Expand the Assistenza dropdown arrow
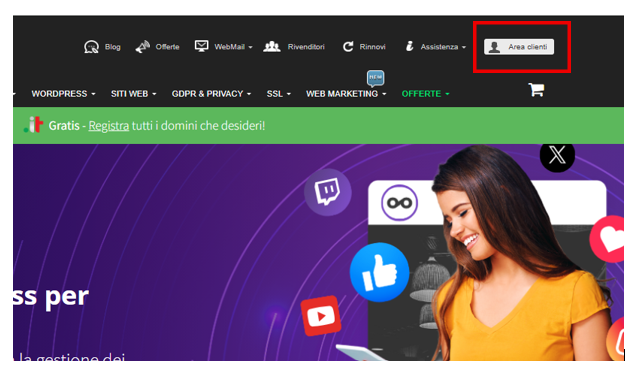This screenshot has width=628, height=365. [x=464, y=47]
